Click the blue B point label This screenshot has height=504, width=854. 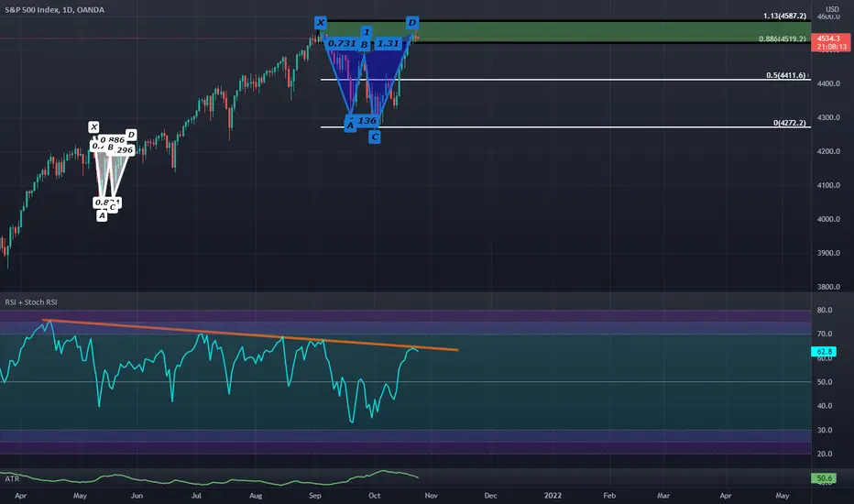(364, 45)
